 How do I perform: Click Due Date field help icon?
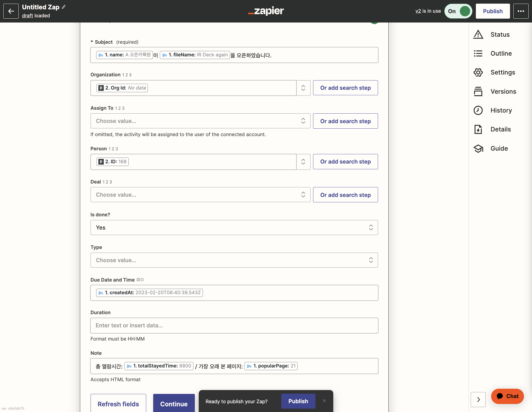click(x=140, y=280)
